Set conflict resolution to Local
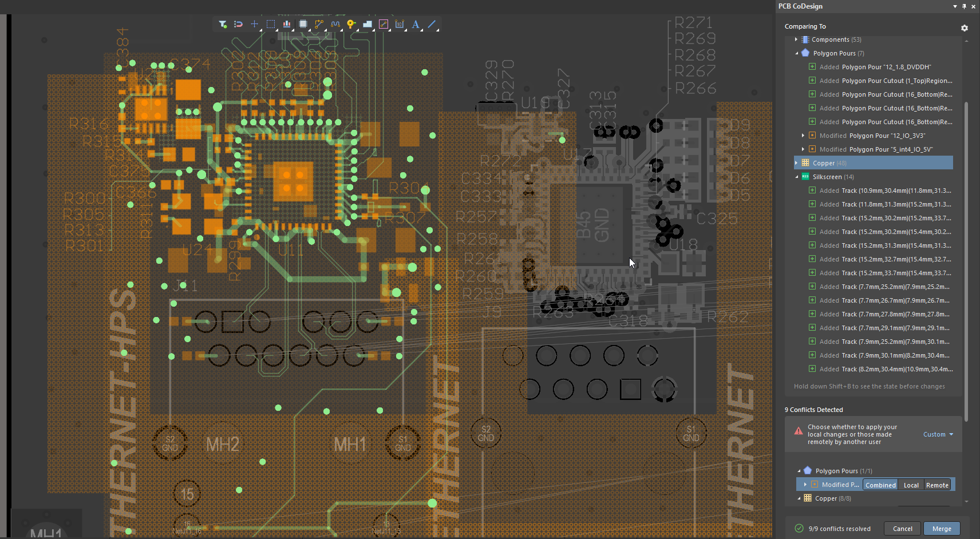 pyautogui.click(x=911, y=485)
